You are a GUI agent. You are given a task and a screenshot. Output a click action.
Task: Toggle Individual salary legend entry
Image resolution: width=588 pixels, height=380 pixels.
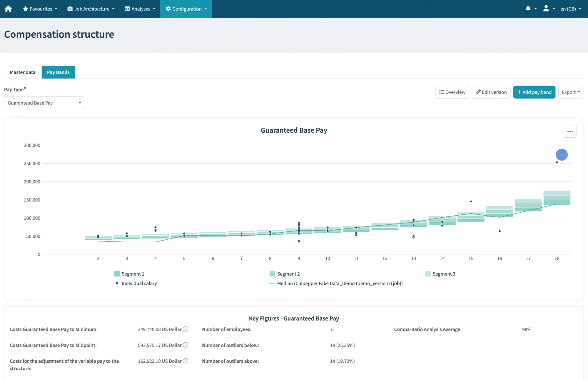pos(136,283)
